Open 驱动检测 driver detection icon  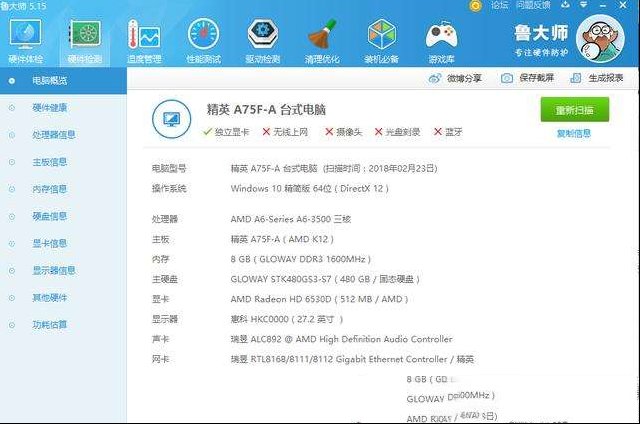pos(263,42)
